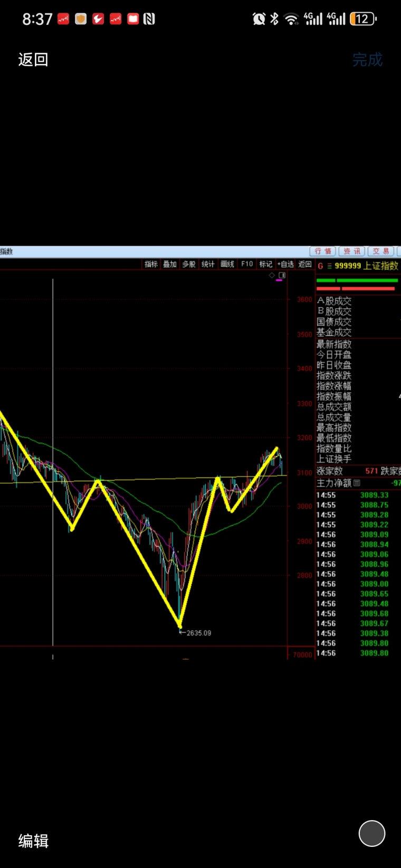The width and height of the screenshot is (401, 868).
Task: Click the 指数 window title text
Action: click(x=6, y=251)
